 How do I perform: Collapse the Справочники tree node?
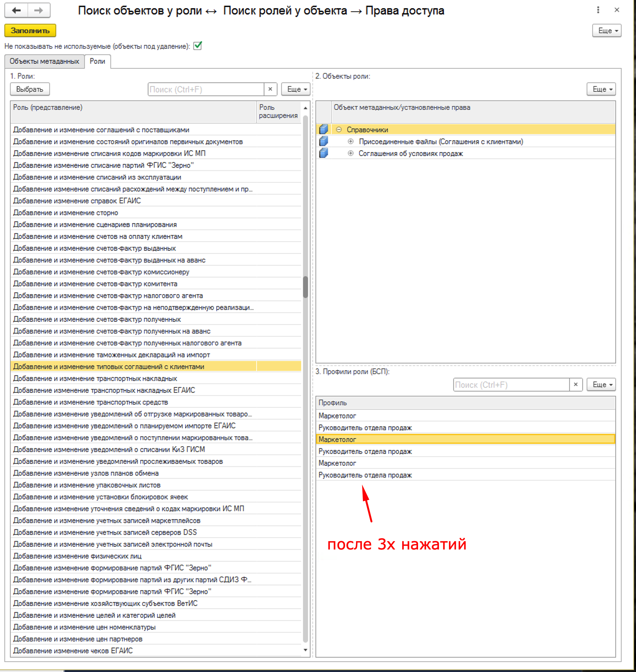(x=339, y=129)
